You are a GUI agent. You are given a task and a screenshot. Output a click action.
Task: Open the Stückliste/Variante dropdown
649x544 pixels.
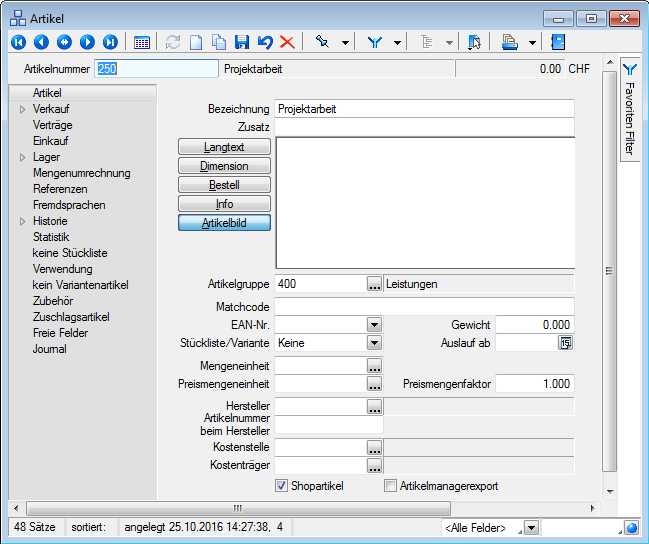point(374,343)
